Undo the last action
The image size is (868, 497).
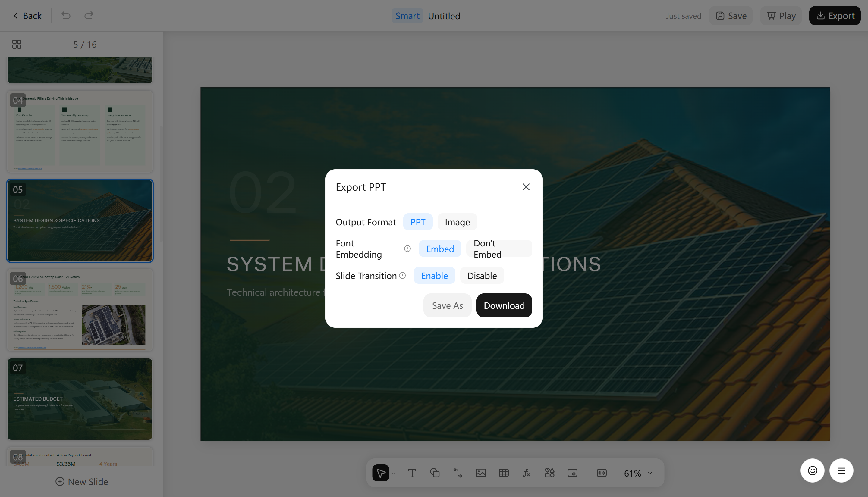66,16
